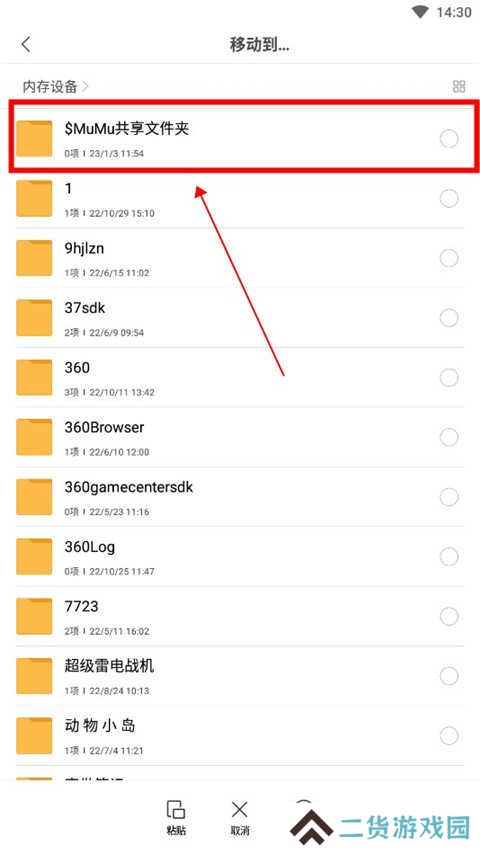Image resolution: width=480 pixels, height=853 pixels.
Task: Select radio button for $MuMu共享文件夹
Action: pos(449,139)
